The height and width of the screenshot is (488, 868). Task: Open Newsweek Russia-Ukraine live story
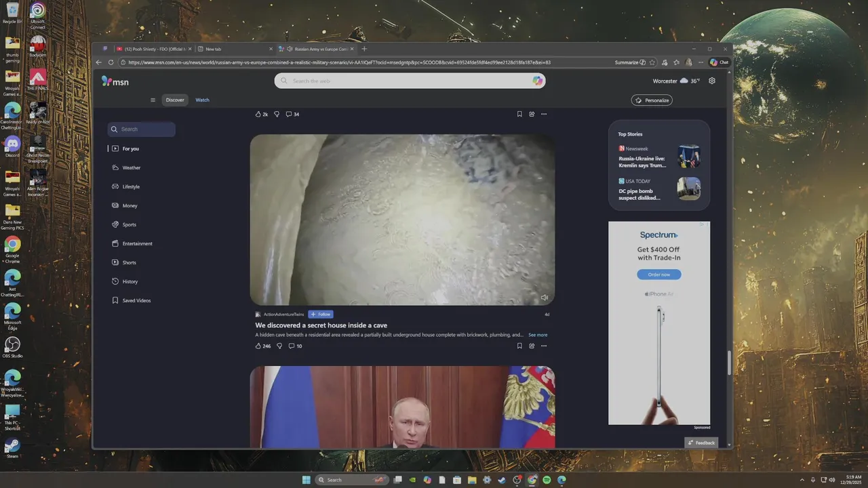659,157
